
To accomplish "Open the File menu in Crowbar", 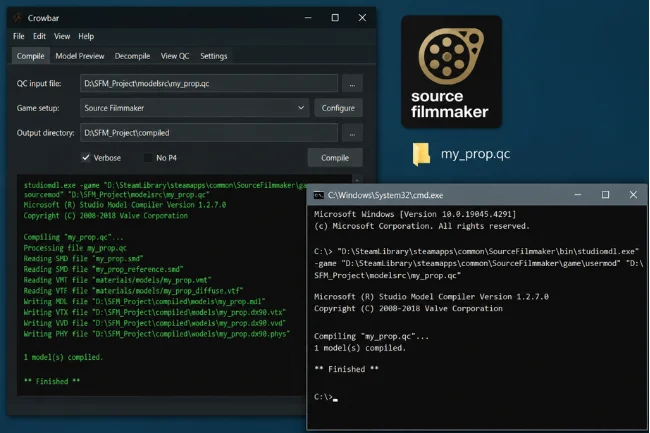I will pos(19,36).
